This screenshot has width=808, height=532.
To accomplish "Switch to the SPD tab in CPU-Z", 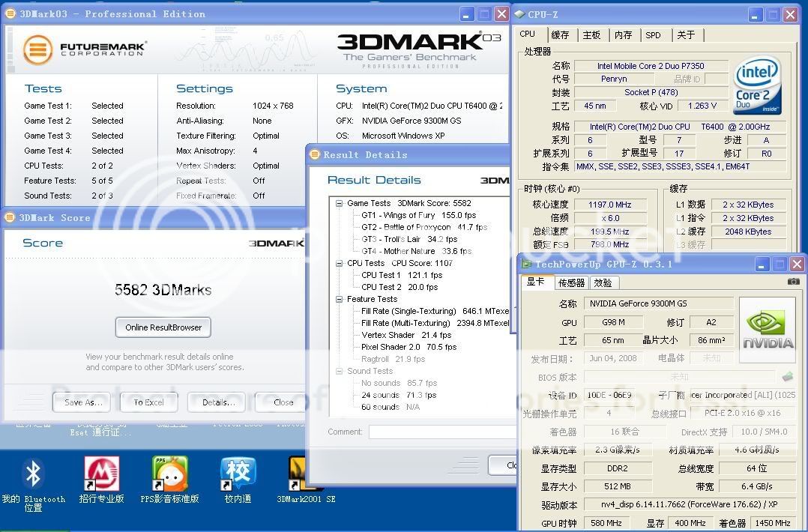I will [653, 35].
